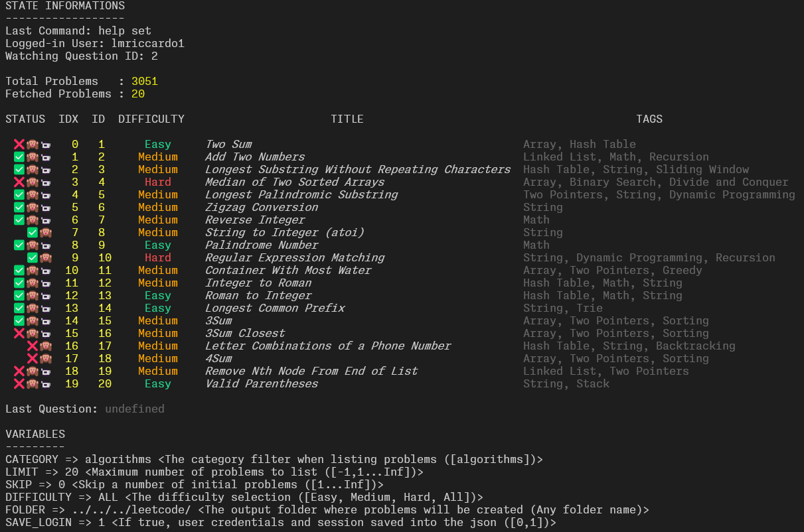The width and height of the screenshot is (804, 532).
Task: Click the video camera icon in Two Sum row
Action: pyautogui.click(x=45, y=144)
